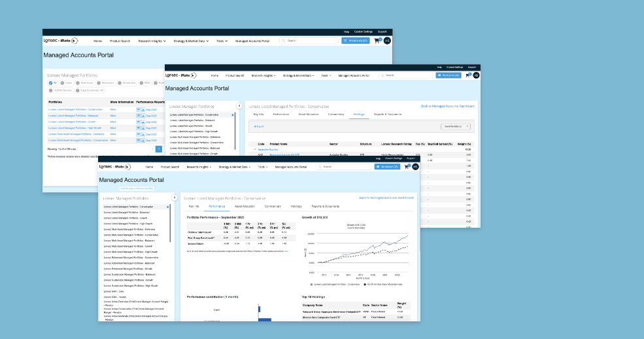Click Product Search in dashboard window menu
Image resolution: width=644 pixels, height=339 pixels.
(120, 41)
